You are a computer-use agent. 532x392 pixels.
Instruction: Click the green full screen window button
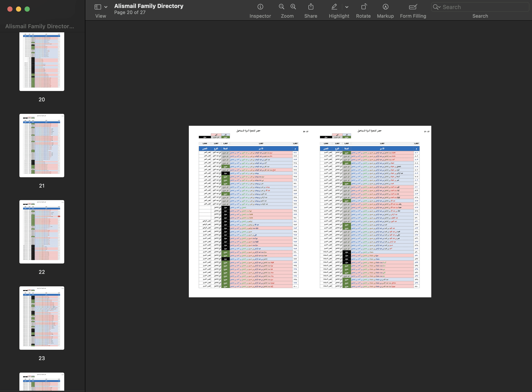[x=27, y=9]
